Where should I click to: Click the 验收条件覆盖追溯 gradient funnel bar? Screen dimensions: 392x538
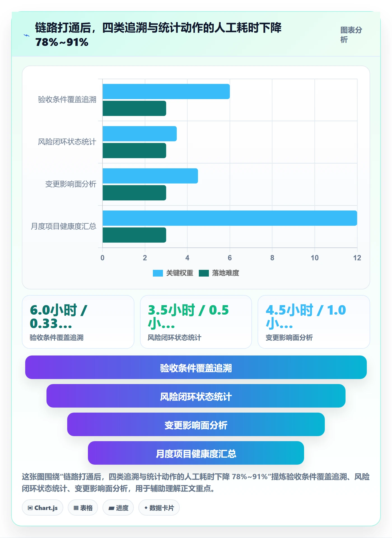[x=196, y=367]
